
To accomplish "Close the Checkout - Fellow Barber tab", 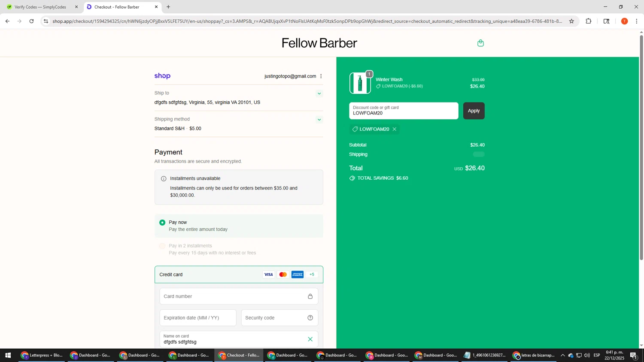I will (x=156, y=7).
